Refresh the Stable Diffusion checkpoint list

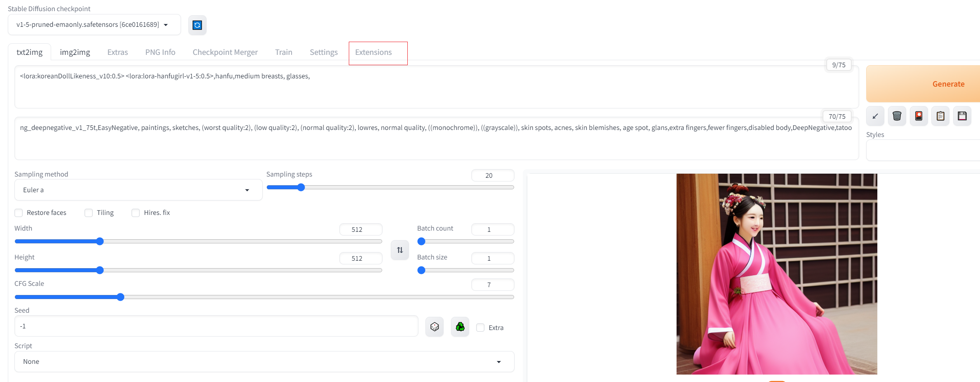pyautogui.click(x=197, y=25)
